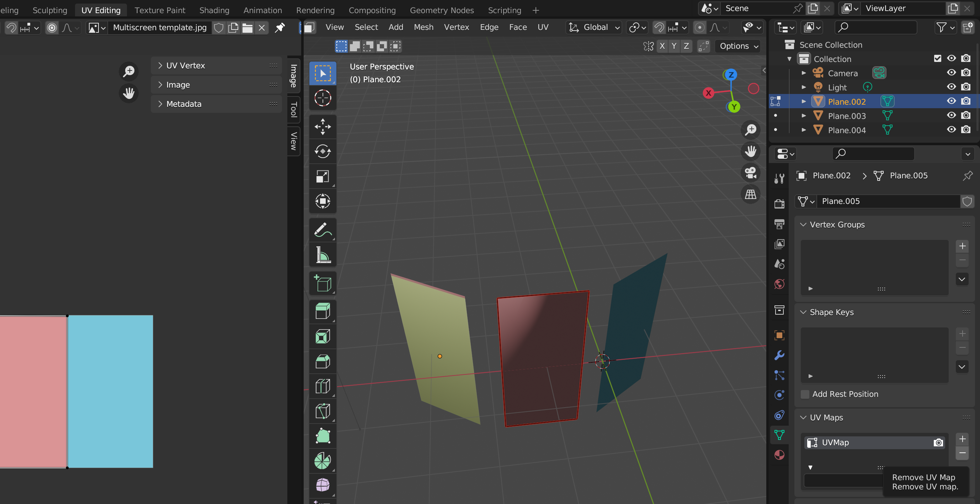Open the Mesh menu

(x=424, y=27)
